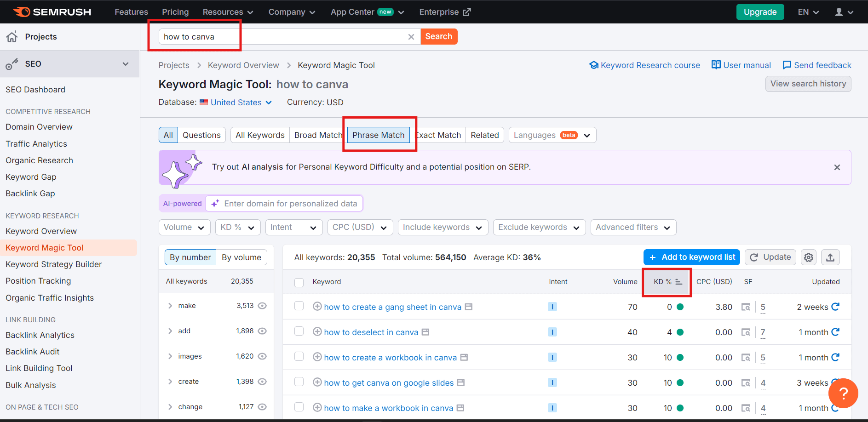Open the Resources top menu
Screen dimensions: 868x422
[228, 12]
